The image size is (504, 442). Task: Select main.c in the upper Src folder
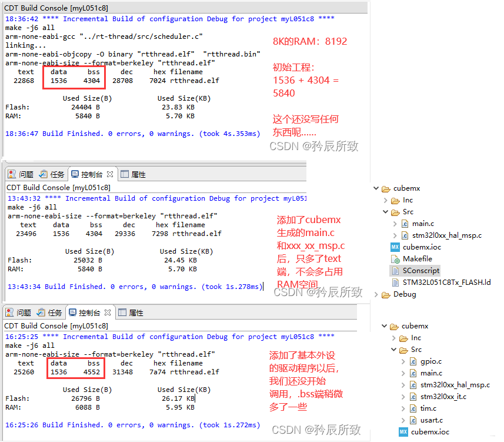(x=423, y=224)
